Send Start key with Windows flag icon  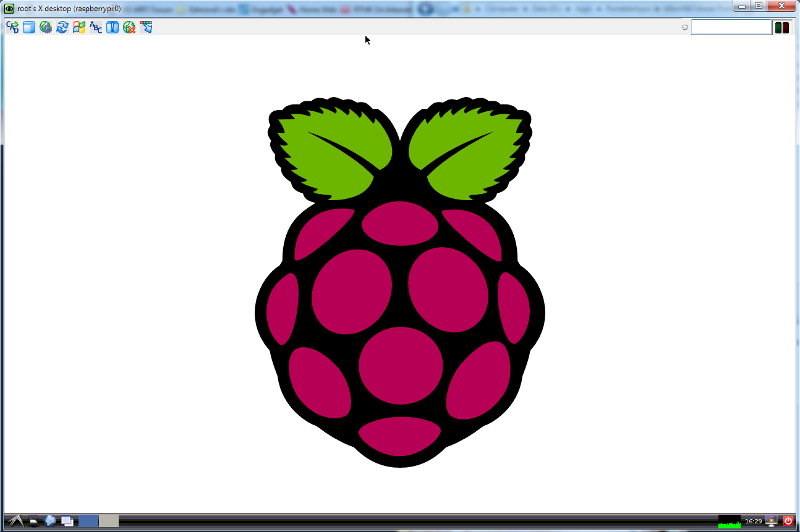tap(79, 27)
